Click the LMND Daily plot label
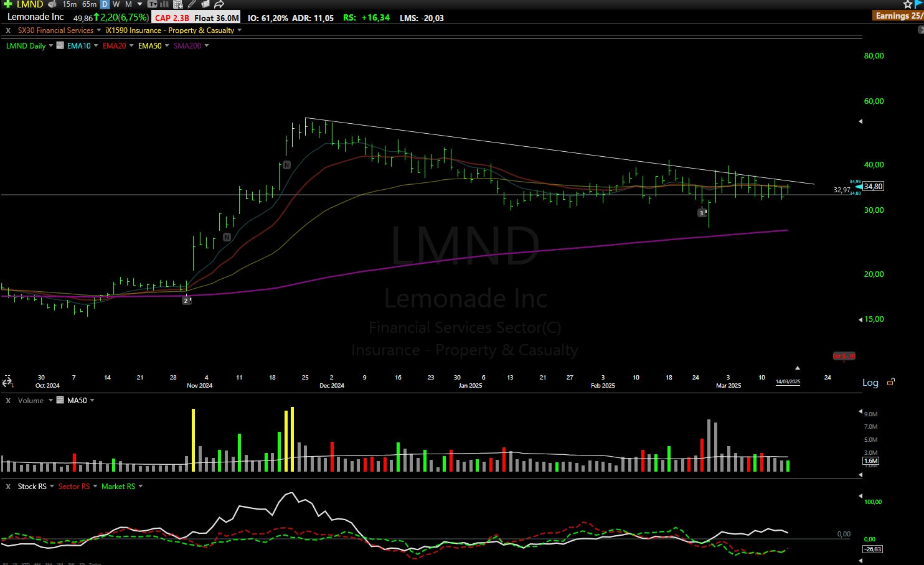 pyautogui.click(x=26, y=45)
